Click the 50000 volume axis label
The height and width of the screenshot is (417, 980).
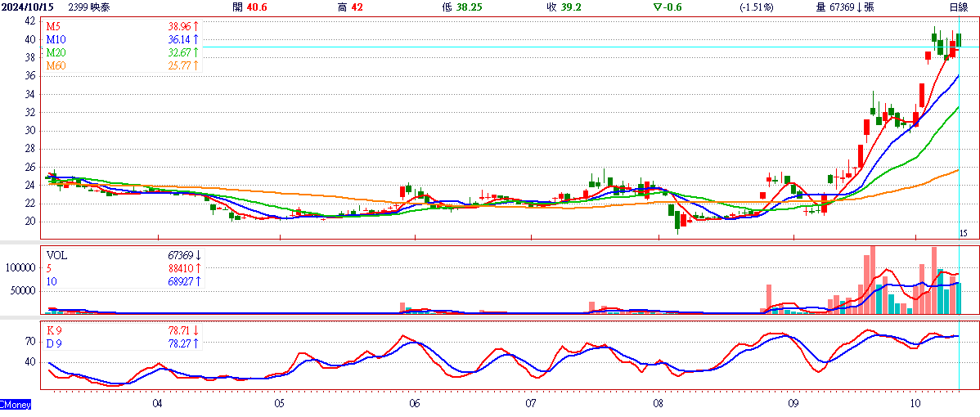(x=23, y=291)
